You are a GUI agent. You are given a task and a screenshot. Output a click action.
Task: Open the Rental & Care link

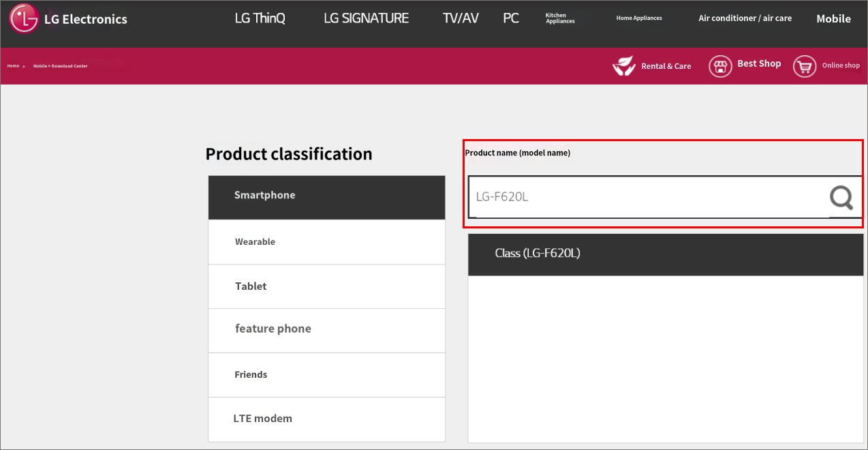pyautogui.click(x=666, y=66)
